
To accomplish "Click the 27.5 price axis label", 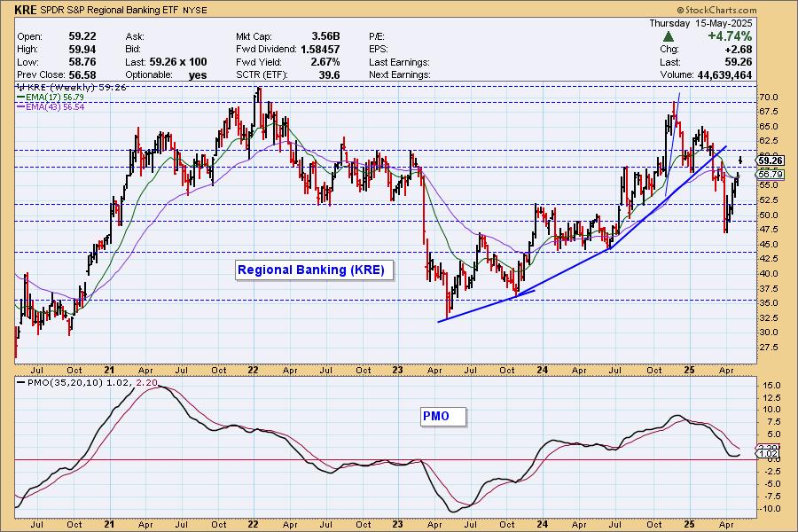I will point(769,348).
